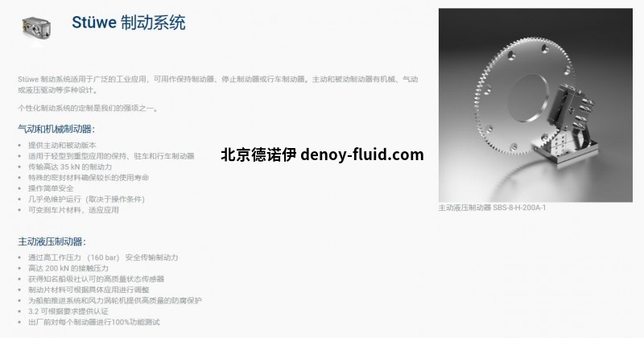Click the bullet 高达 200 kN 的接触压力

click(68, 268)
